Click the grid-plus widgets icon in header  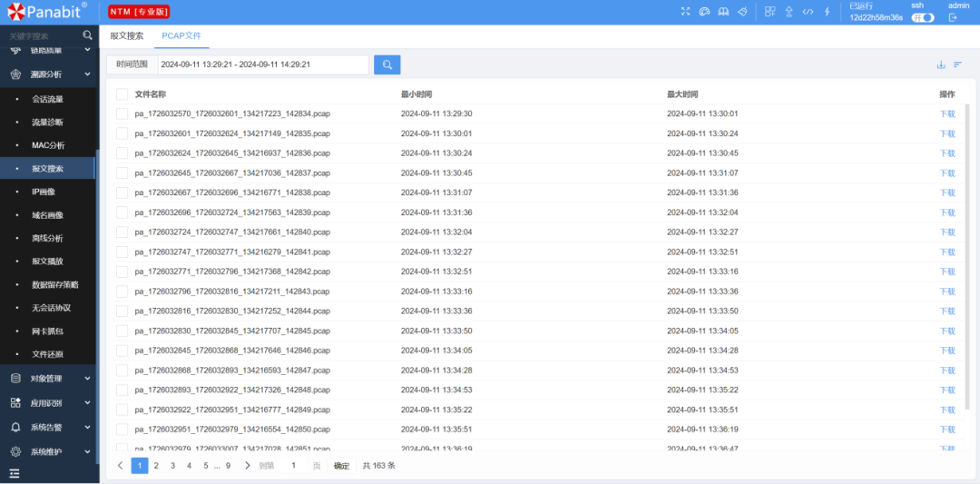click(x=770, y=11)
